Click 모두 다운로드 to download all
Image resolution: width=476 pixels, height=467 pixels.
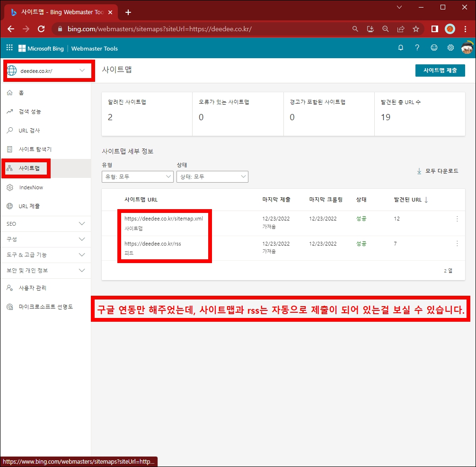coord(438,171)
